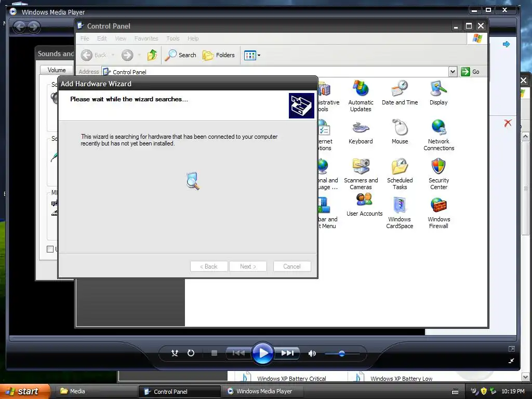532x399 pixels.
Task: Click the wizard Next button
Action: click(x=248, y=267)
